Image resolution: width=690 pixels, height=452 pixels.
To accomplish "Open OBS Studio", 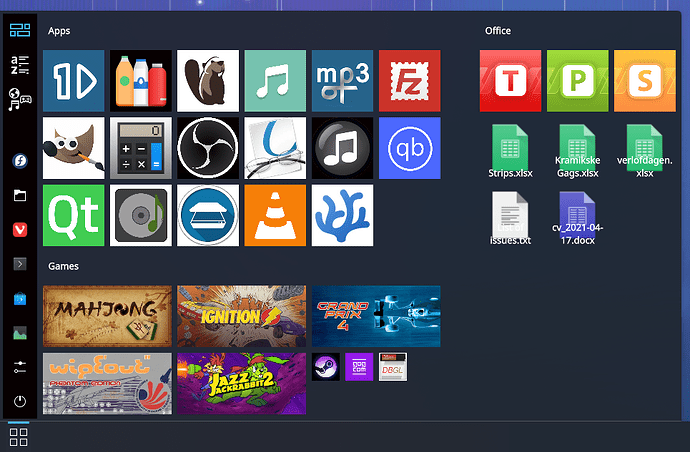I will click(208, 148).
